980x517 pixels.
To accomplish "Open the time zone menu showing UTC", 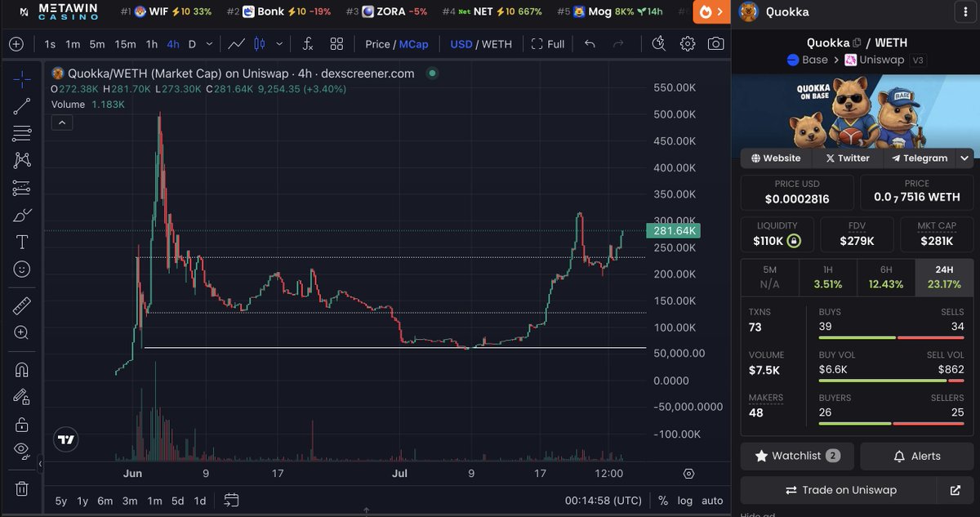I will point(604,501).
